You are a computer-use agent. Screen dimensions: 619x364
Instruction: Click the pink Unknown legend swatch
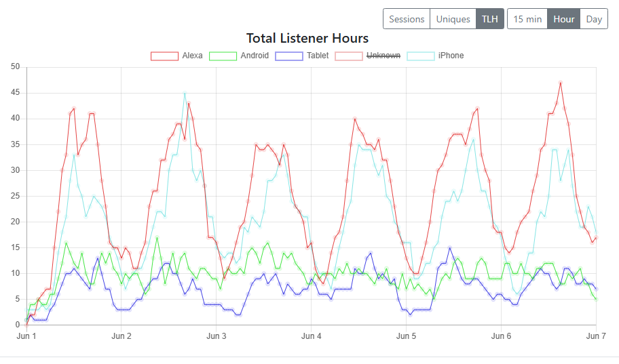(x=349, y=56)
